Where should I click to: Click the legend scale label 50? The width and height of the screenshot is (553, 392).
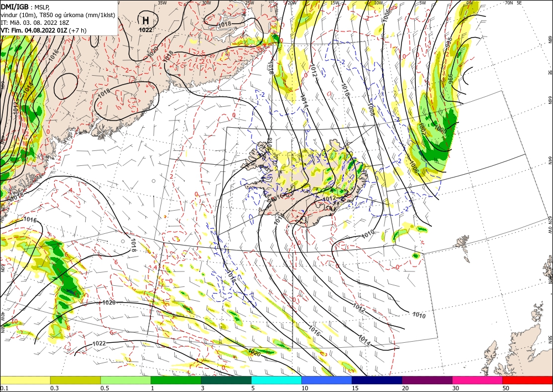click(506, 388)
